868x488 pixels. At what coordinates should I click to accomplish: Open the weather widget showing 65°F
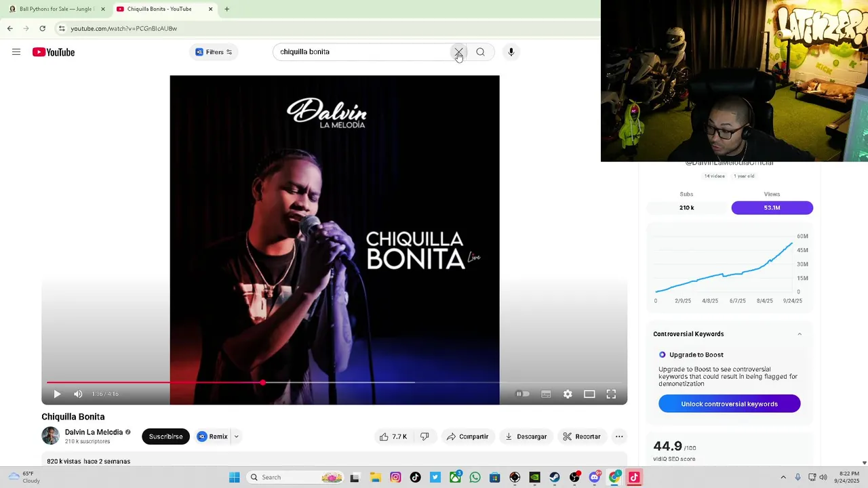[23, 477]
